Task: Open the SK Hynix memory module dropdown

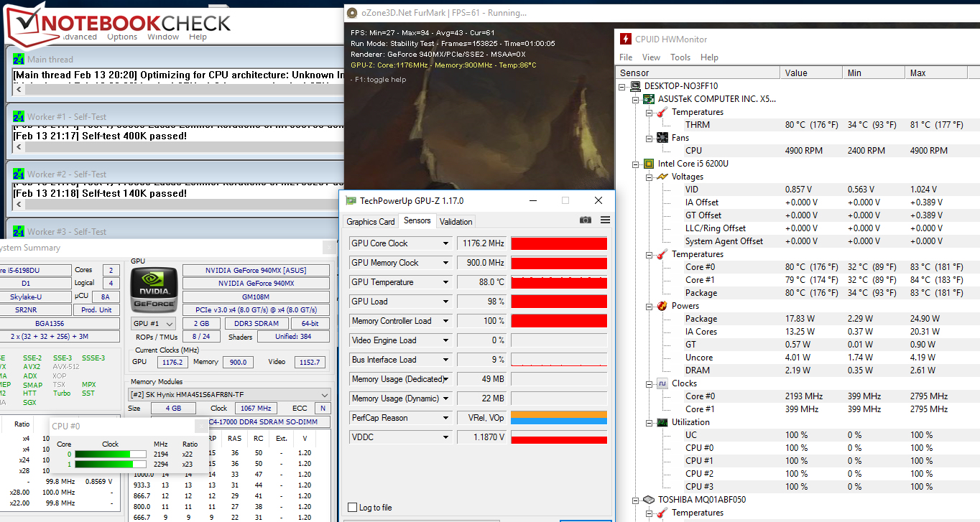Action: 229,395
